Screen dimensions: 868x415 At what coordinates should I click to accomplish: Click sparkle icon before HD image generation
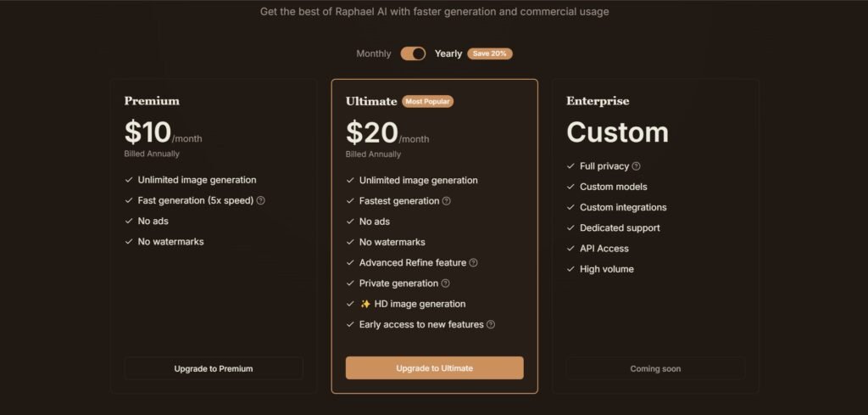(365, 304)
